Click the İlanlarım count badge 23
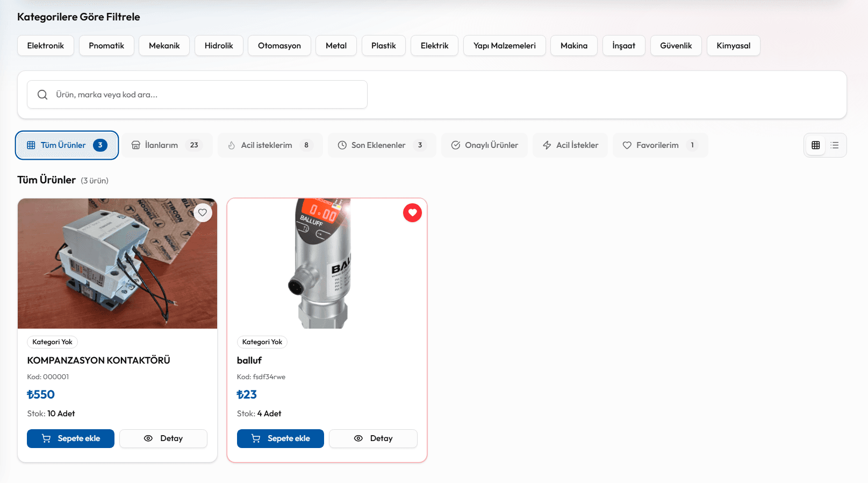 [x=194, y=145]
